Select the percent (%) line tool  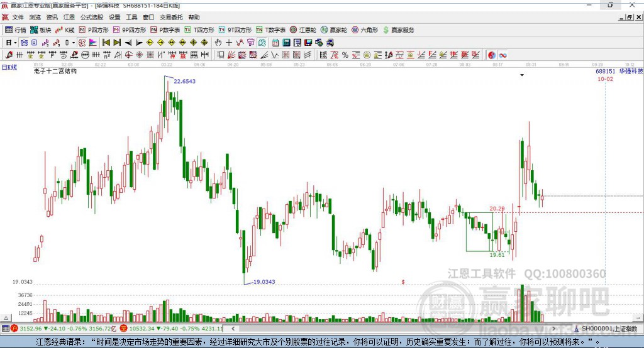click(345, 55)
